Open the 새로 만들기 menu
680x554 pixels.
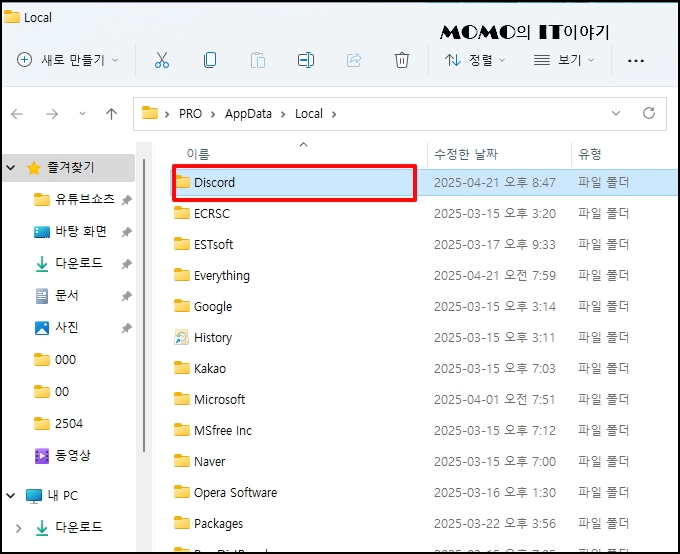point(67,60)
